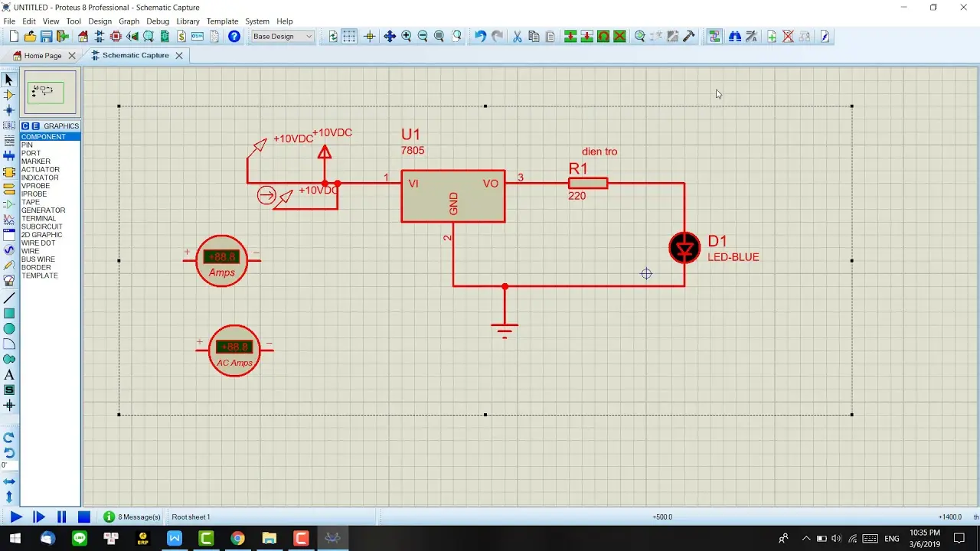Click the Zoom In magnifier icon
The width and height of the screenshot is (980, 551).
(407, 37)
